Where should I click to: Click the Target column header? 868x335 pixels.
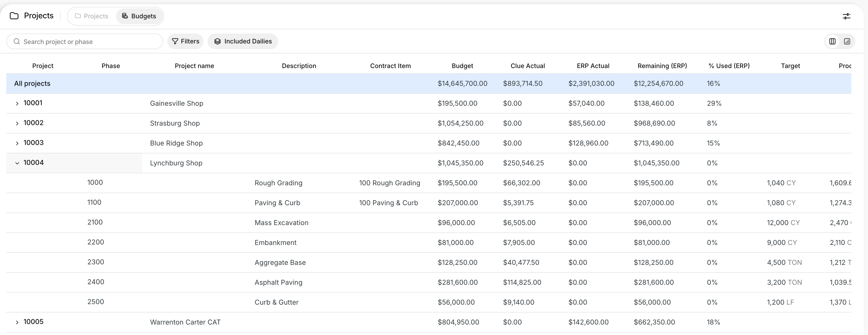(x=791, y=66)
